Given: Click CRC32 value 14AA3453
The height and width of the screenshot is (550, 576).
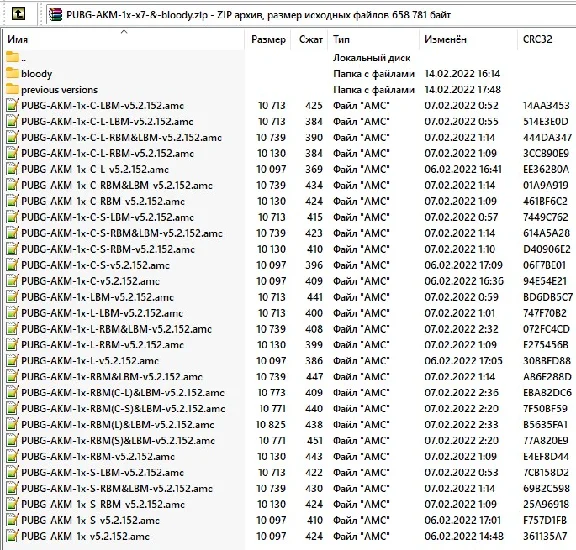Looking at the screenshot, I should coord(546,105).
